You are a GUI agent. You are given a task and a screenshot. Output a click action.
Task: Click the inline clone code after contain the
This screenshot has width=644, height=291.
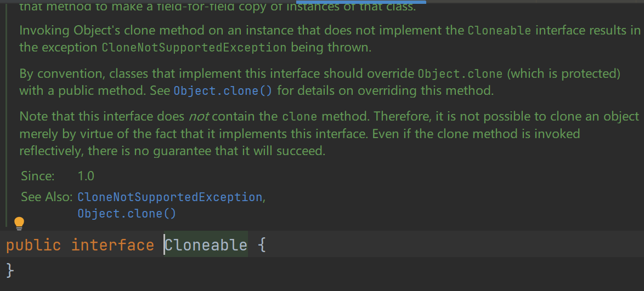(x=300, y=117)
